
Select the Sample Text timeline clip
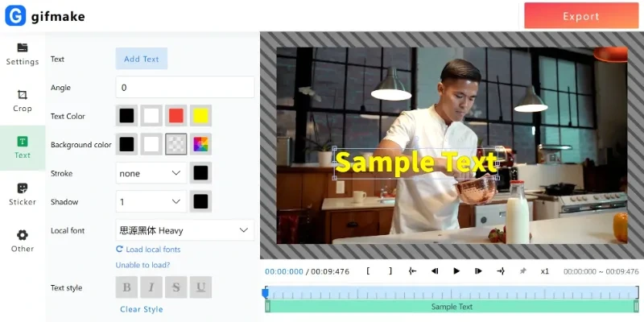(x=452, y=307)
